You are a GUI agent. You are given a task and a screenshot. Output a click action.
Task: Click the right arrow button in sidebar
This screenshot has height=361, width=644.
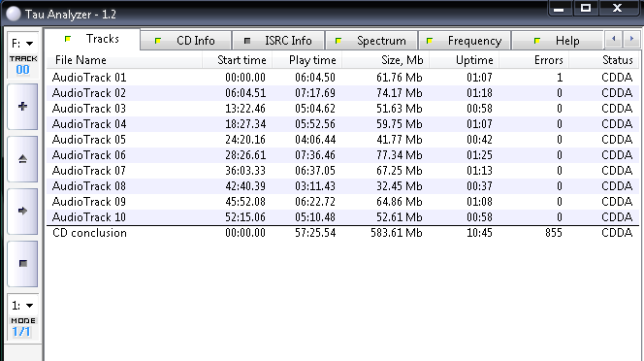(x=22, y=212)
